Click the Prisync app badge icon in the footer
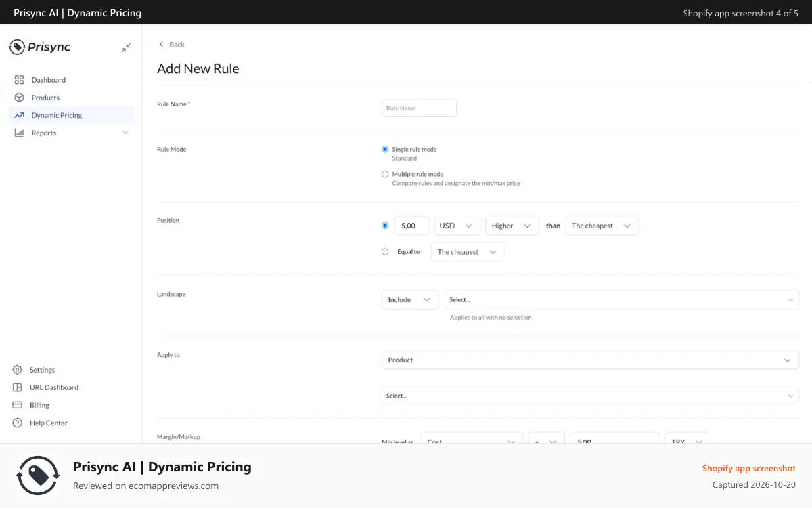This screenshot has height=508, width=812. pos(38,476)
